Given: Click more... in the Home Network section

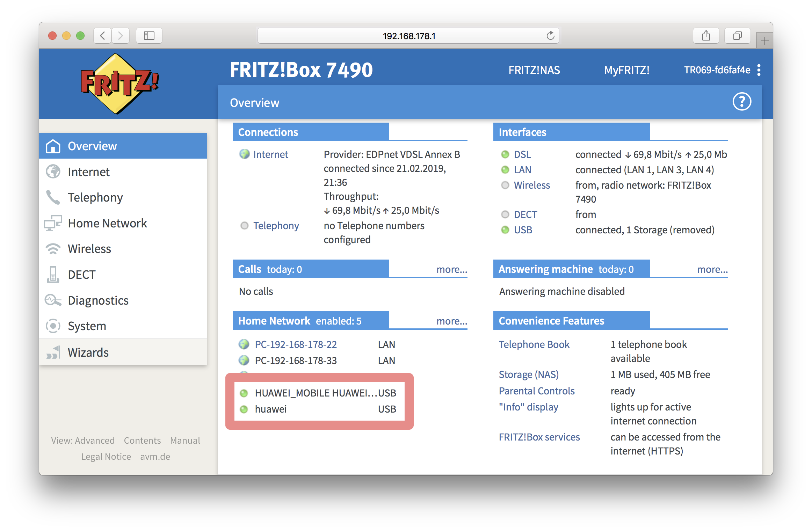Looking at the screenshot, I should (452, 321).
